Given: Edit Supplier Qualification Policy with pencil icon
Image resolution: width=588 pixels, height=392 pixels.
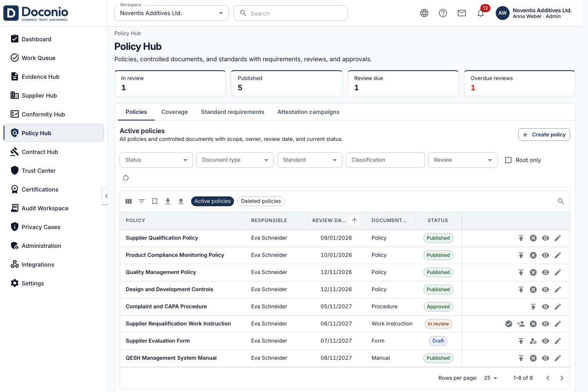Looking at the screenshot, I should pos(558,238).
